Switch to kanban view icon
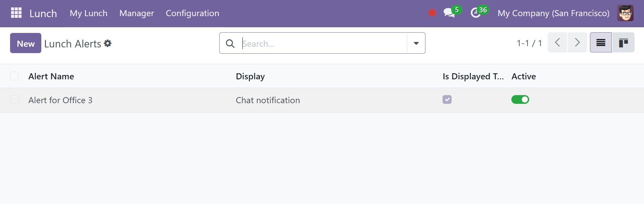 (x=623, y=42)
